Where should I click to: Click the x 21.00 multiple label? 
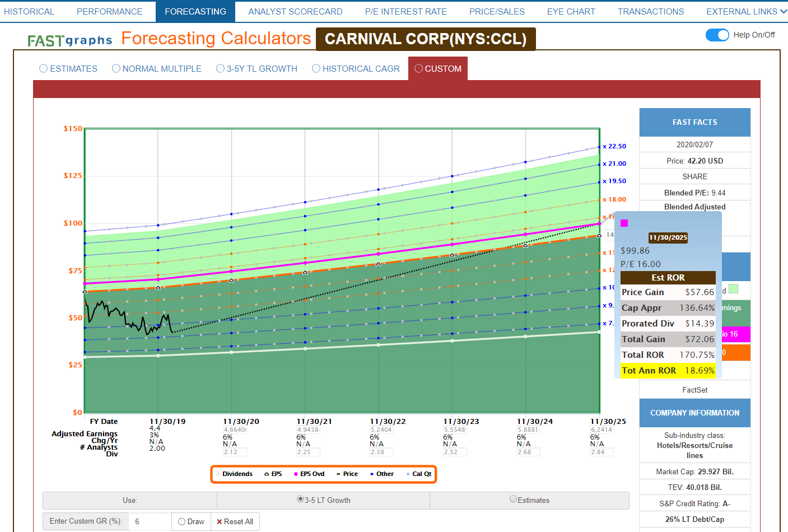(x=614, y=164)
